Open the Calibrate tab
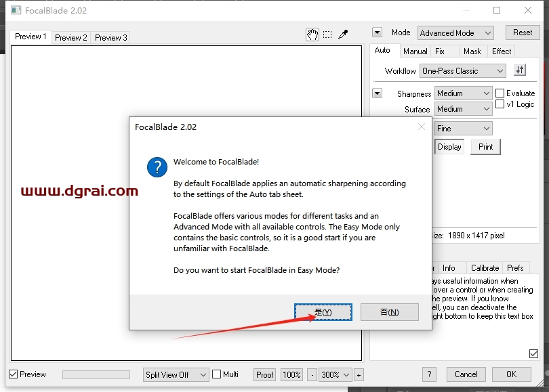This screenshot has width=549, height=392. tap(485, 268)
